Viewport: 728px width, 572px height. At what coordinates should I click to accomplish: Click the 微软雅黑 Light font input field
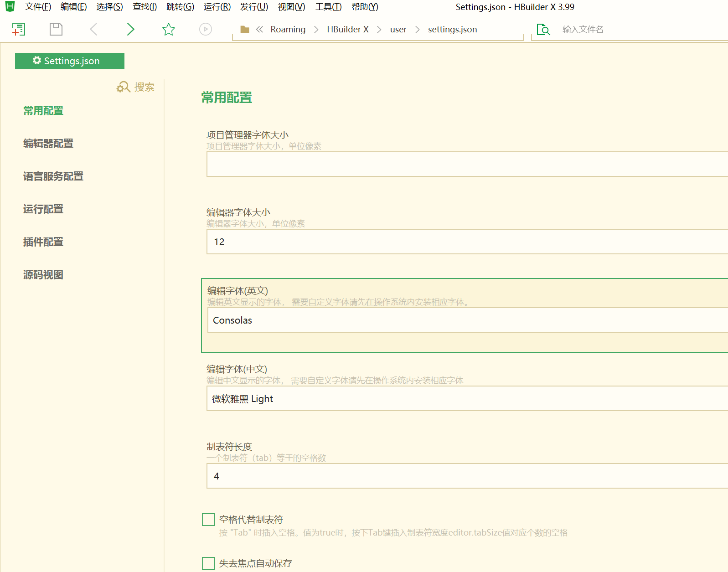467,398
